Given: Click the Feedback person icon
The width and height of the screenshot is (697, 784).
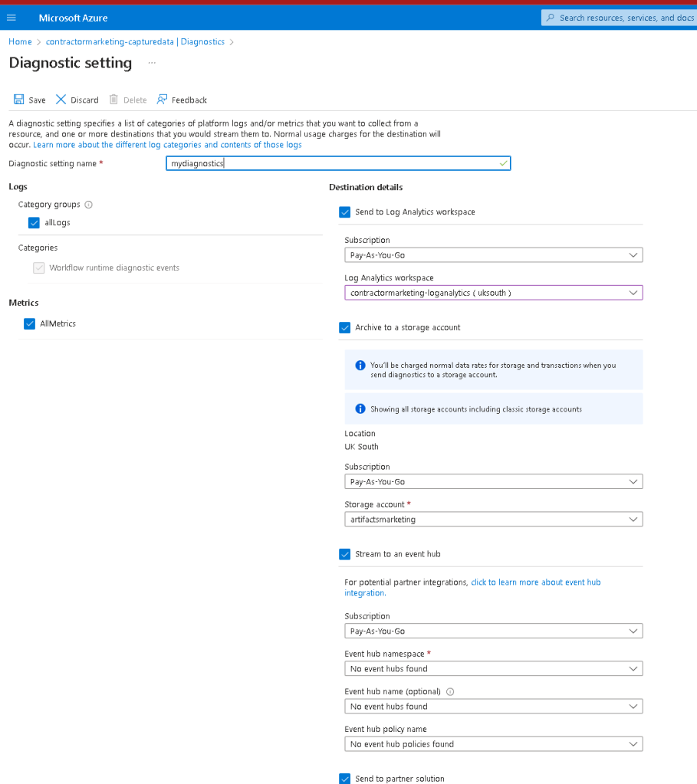Looking at the screenshot, I should tap(162, 100).
